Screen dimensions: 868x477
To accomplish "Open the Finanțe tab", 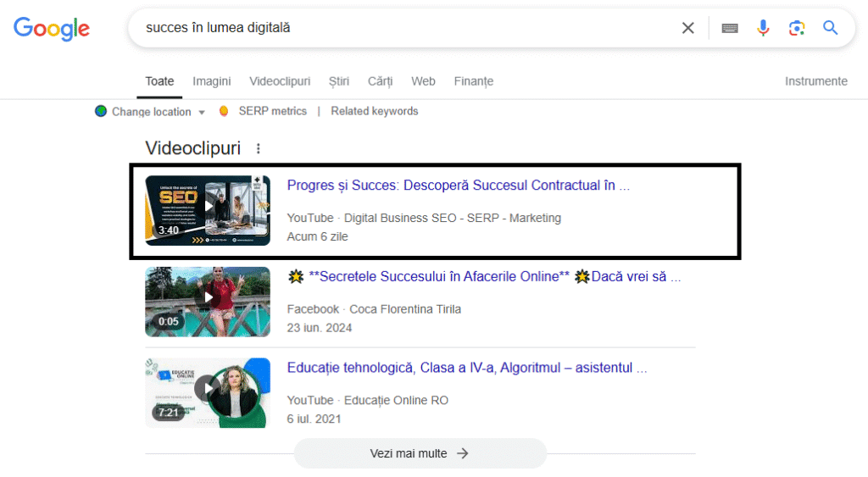I will [x=473, y=81].
